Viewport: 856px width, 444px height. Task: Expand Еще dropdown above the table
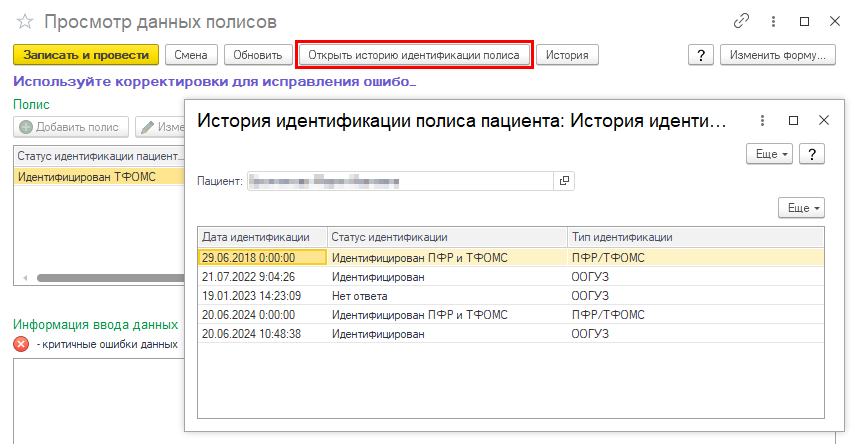point(803,208)
